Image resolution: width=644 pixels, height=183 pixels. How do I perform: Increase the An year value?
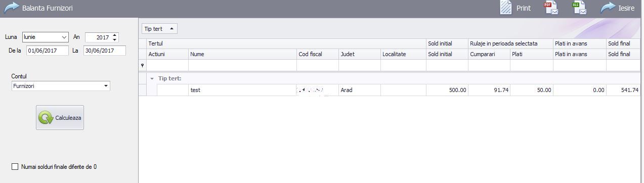tap(115, 35)
